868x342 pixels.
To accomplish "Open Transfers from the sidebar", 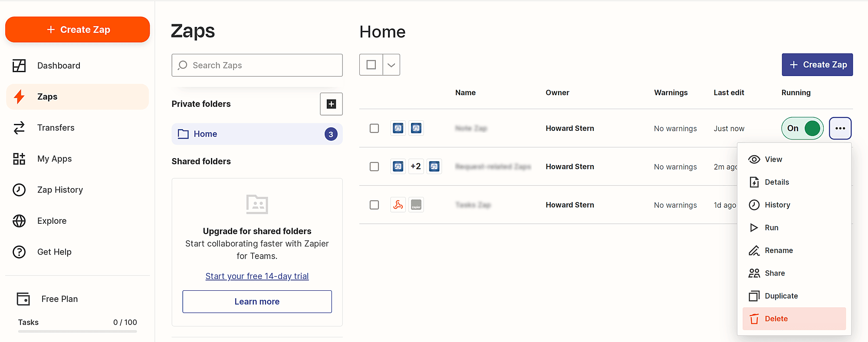I will (56, 128).
